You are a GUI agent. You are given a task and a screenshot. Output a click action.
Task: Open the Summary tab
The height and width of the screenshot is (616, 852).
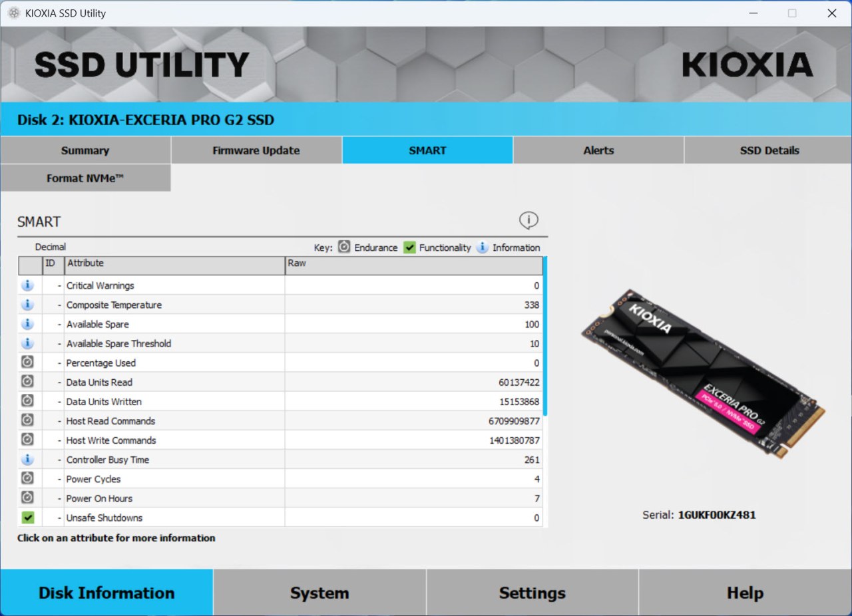click(85, 150)
